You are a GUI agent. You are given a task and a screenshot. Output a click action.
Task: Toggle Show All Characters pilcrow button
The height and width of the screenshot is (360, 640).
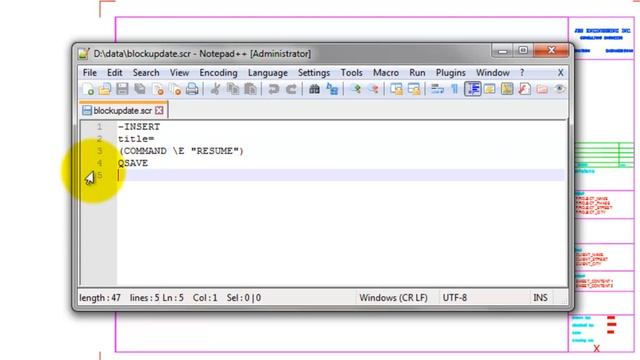[x=455, y=89]
